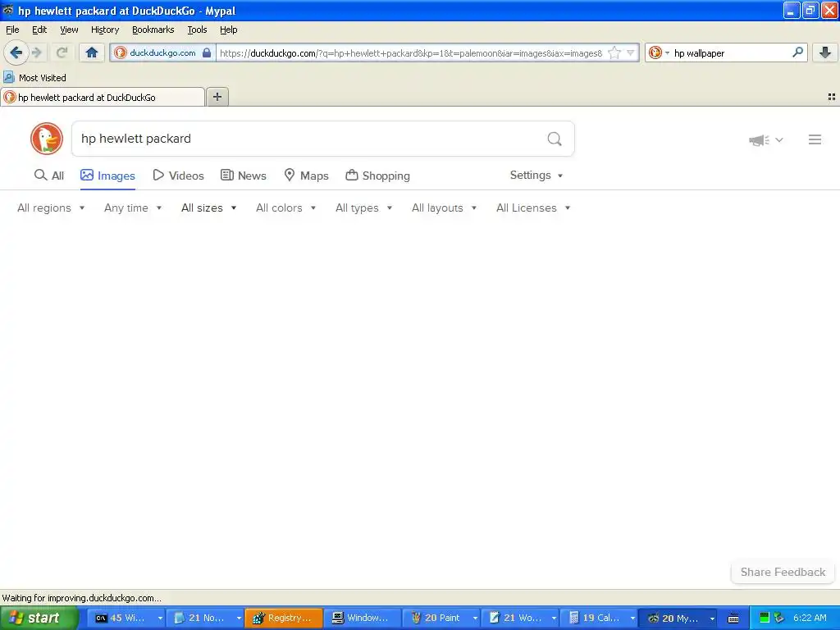Switch to the Shopping tab

click(377, 176)
